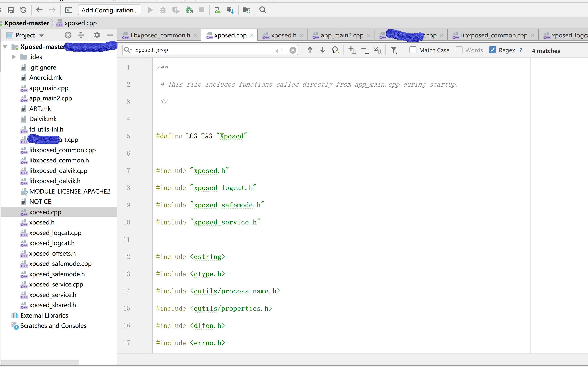Image resolution: width=588 pixels, height=367 pixels.
Task: Open xposed_service.cpp in the project tree
Action: pyautogui.click(x=56, y=284)
